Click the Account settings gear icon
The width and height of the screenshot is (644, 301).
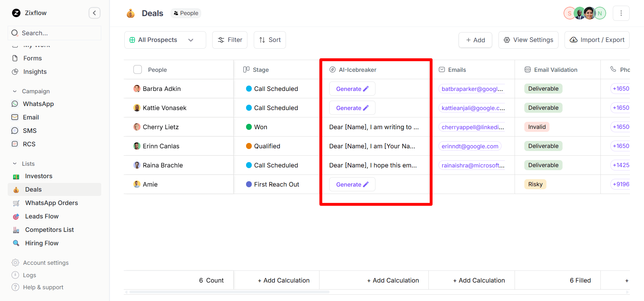[x=15, y=263]
